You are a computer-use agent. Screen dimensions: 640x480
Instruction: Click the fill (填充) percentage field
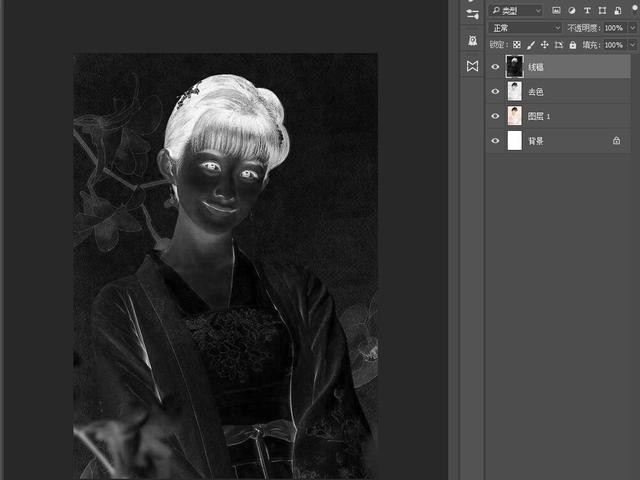tap(612, 45)
